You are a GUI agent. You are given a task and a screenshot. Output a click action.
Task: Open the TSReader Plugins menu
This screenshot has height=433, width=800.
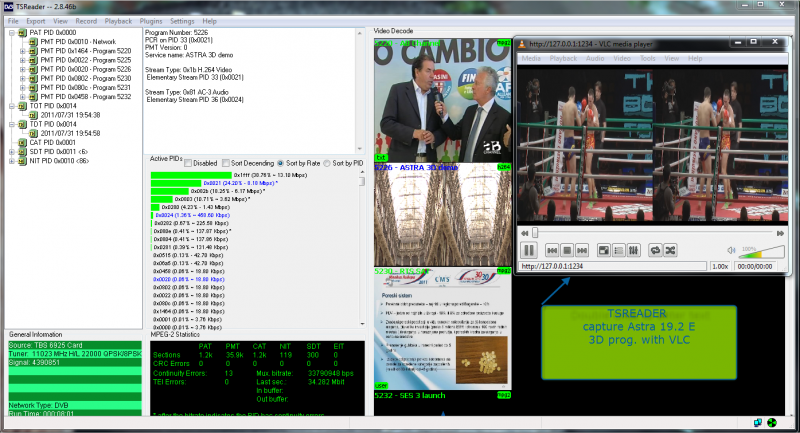click(x=151, y=21)
